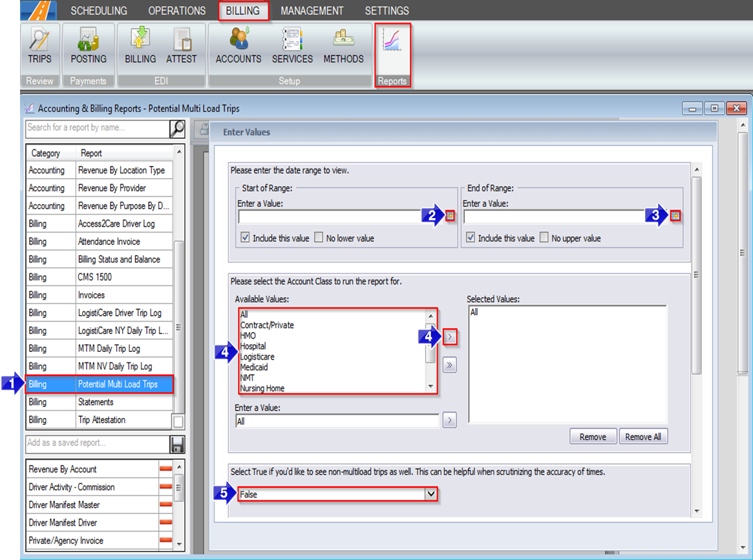Select the BILLING tab in the top menu
The image size is (753, 560).
click(x=243, y=10)
